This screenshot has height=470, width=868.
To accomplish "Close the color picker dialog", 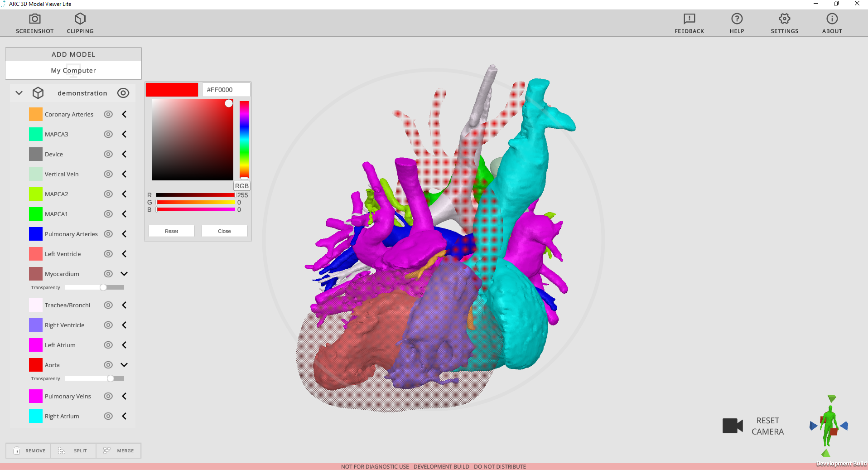I will [224, 231].
